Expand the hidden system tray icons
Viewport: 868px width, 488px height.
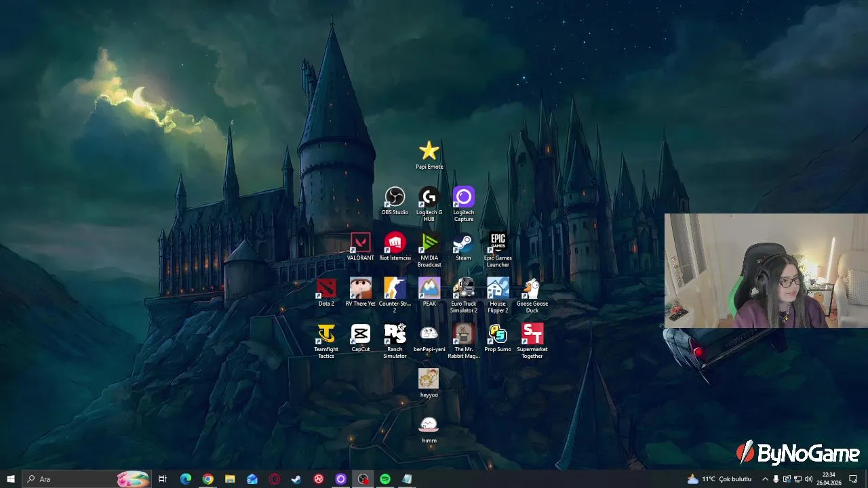766,479
